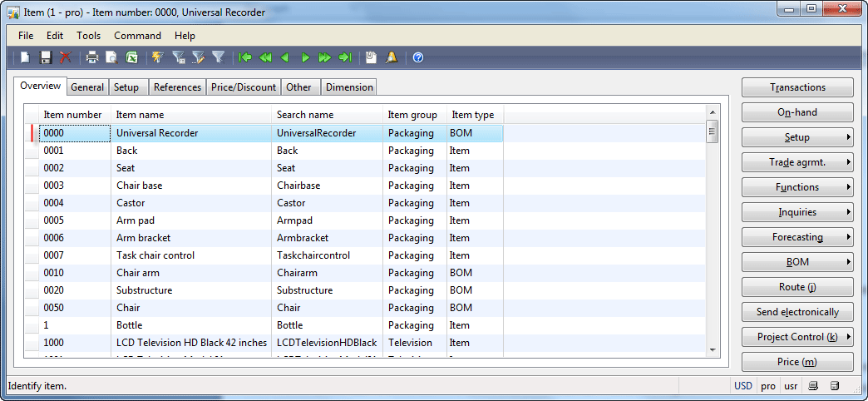Click the New record icon in toolbar
The image size is (868, 401).
coord(25,57)
